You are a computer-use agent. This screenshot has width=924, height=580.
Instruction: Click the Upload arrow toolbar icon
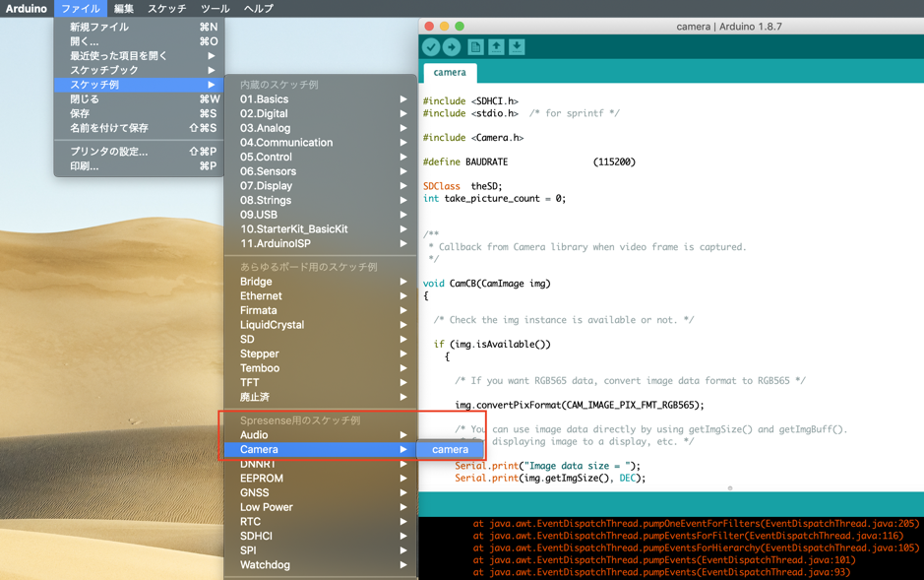tap(452, 47)
